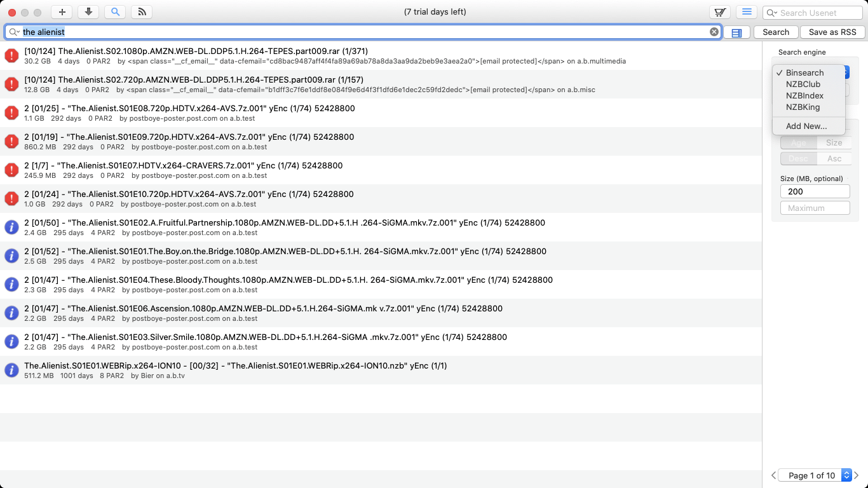
Task: Clear the search field with the x icon
Action: 714,32
